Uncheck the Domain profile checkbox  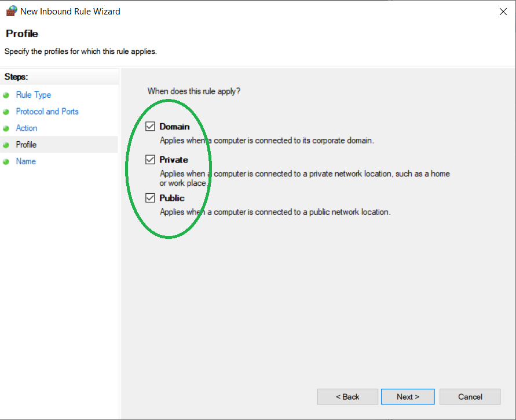point(151,126)
